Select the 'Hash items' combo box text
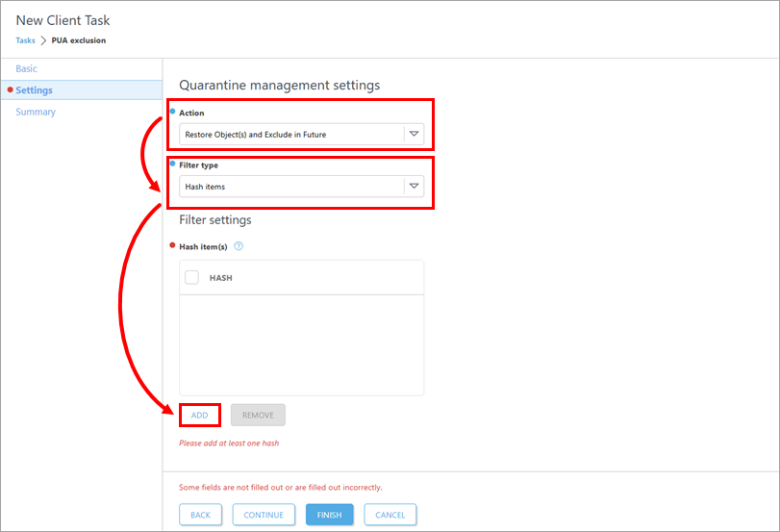 (290, 187)
